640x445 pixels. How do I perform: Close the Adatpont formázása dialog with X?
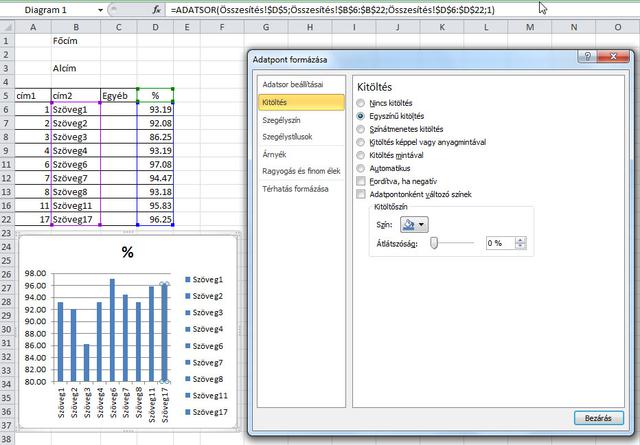[x=613, y=56]
